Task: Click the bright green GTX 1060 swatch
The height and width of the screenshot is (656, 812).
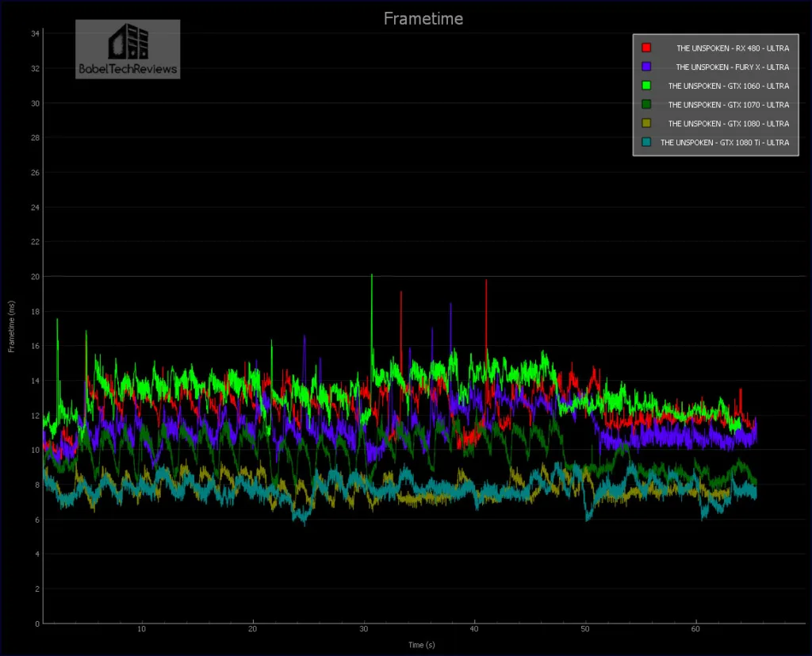Action: click(x=646, y=86)
